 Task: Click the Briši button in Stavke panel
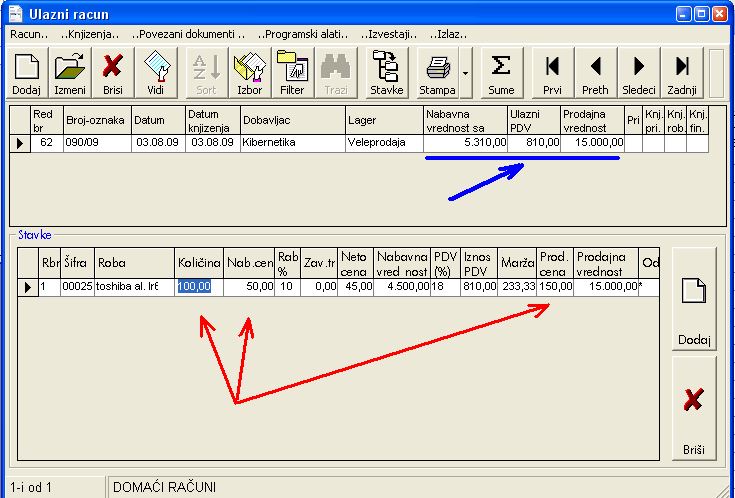694,410
